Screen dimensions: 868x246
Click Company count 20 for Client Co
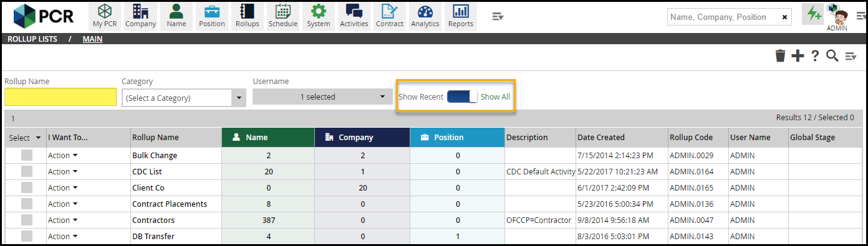tap(362, 188)
